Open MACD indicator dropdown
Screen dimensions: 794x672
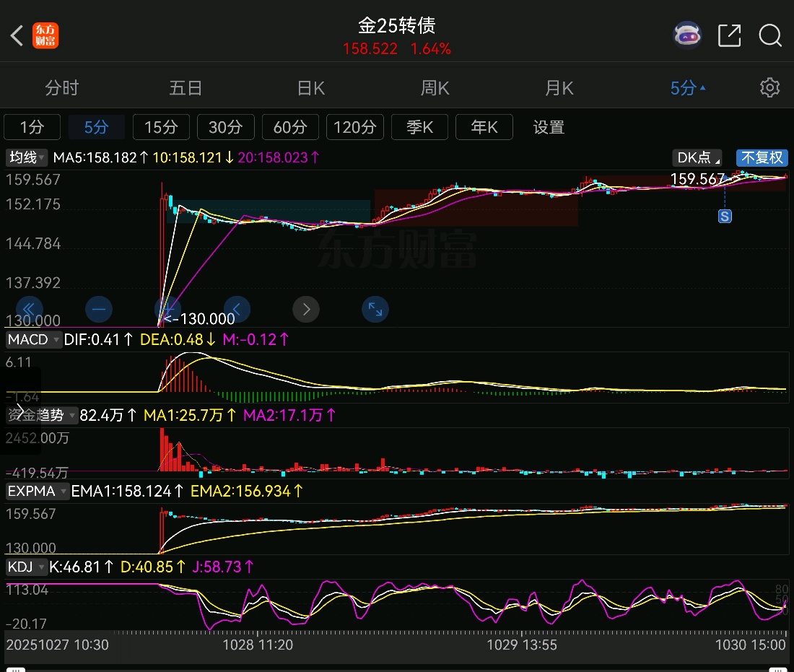click(33, 339)
